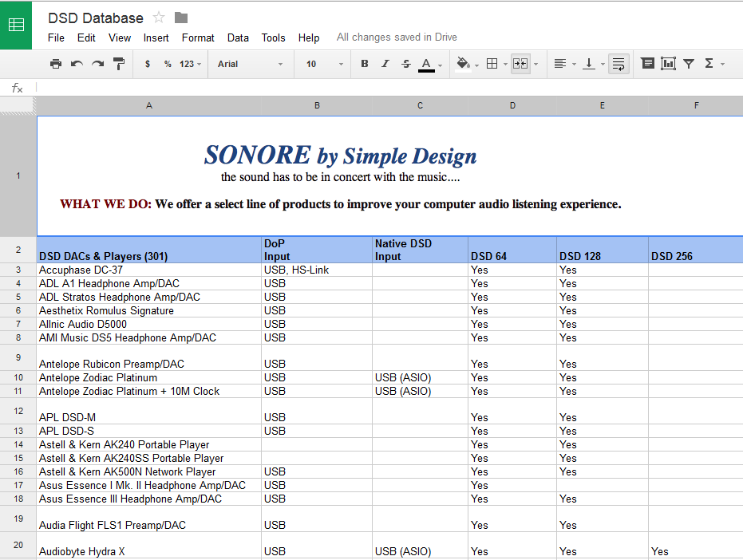743x560 pixels.
Task: Select column C header
Action: 421,105
